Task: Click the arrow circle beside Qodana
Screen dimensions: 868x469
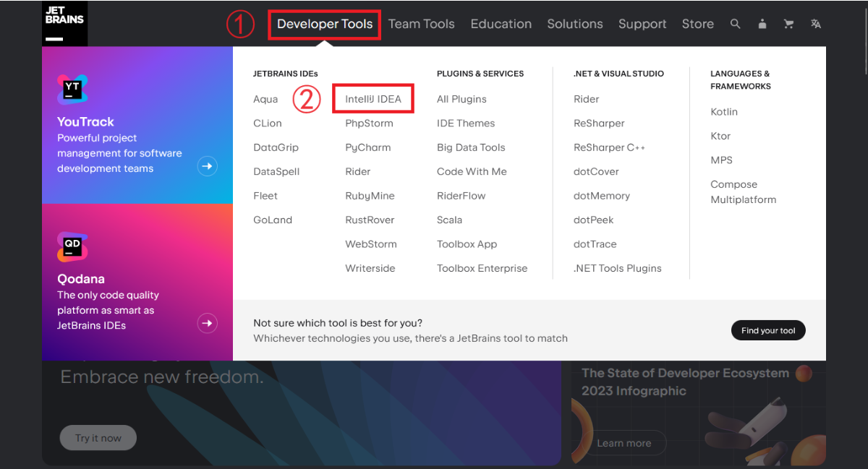Action: (208, 323)
